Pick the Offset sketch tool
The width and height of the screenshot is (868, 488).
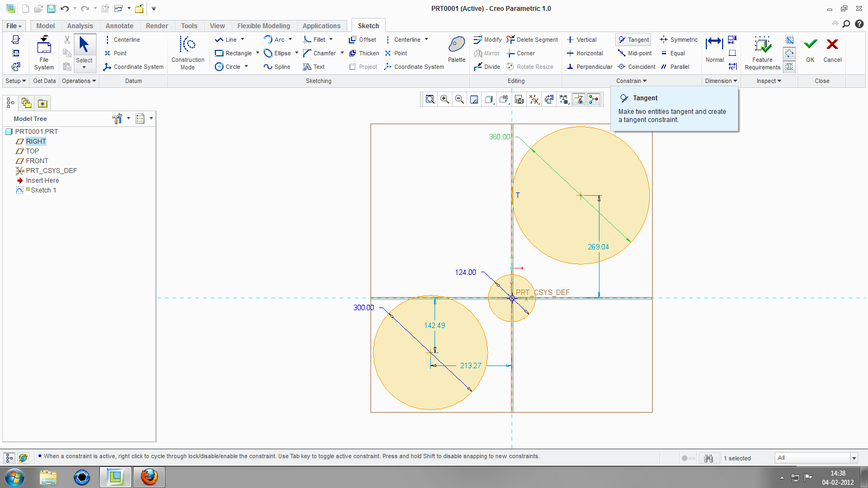[x=362, y=40]
